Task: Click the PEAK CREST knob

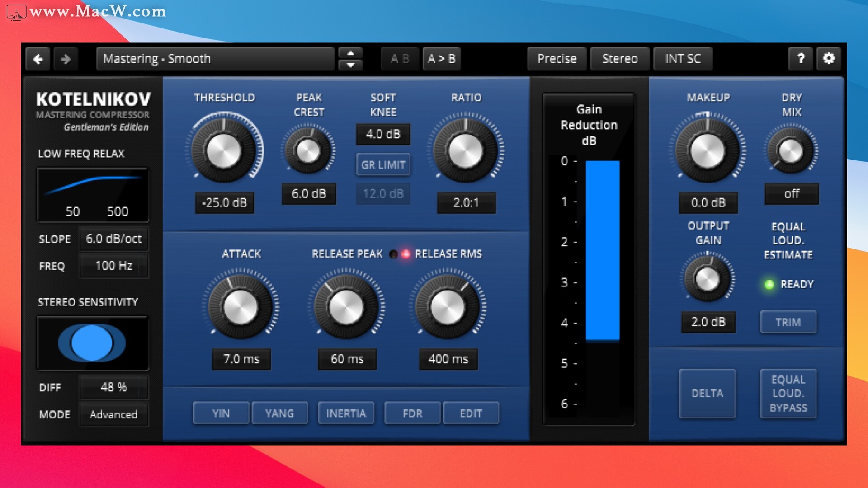Action: (x=308, y=150)
